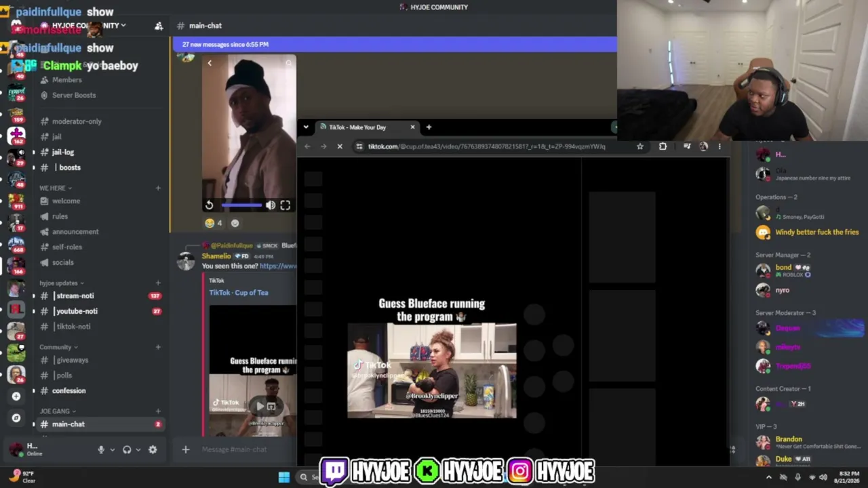
Task: Collapse the JOE GANG category
Action: tap(58, 411)
